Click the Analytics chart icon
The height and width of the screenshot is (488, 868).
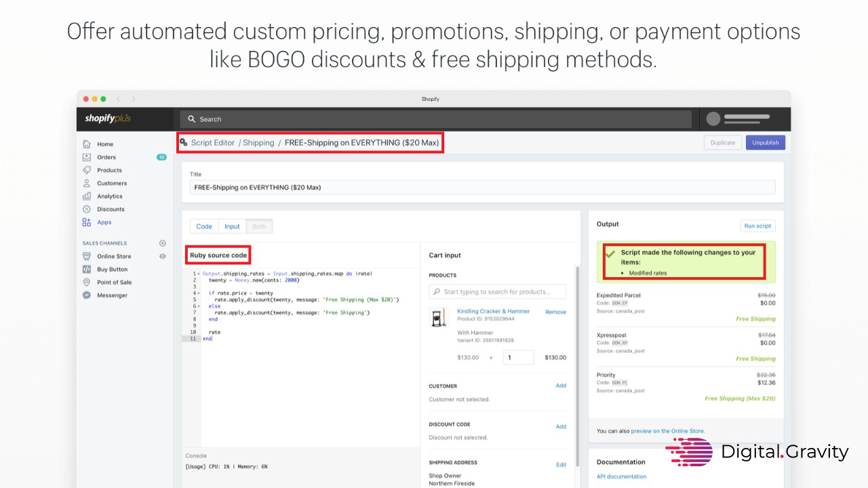[x=87, y=196]
